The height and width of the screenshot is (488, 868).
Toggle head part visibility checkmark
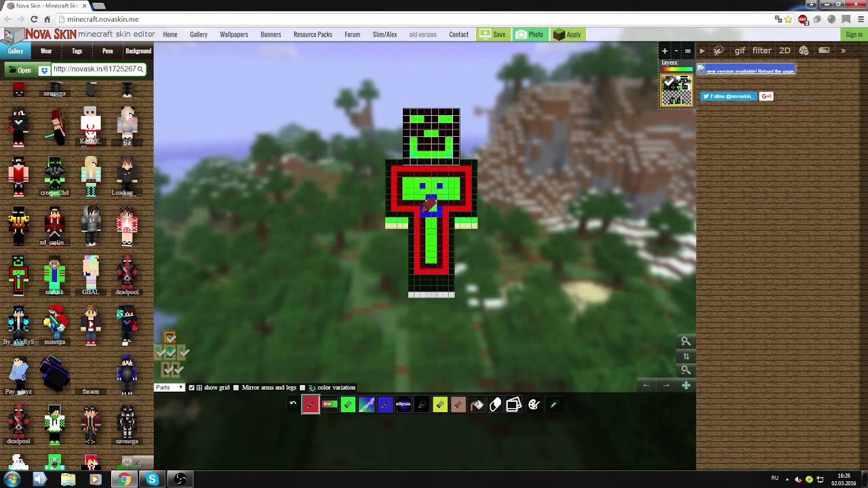[x=170, y=338]
